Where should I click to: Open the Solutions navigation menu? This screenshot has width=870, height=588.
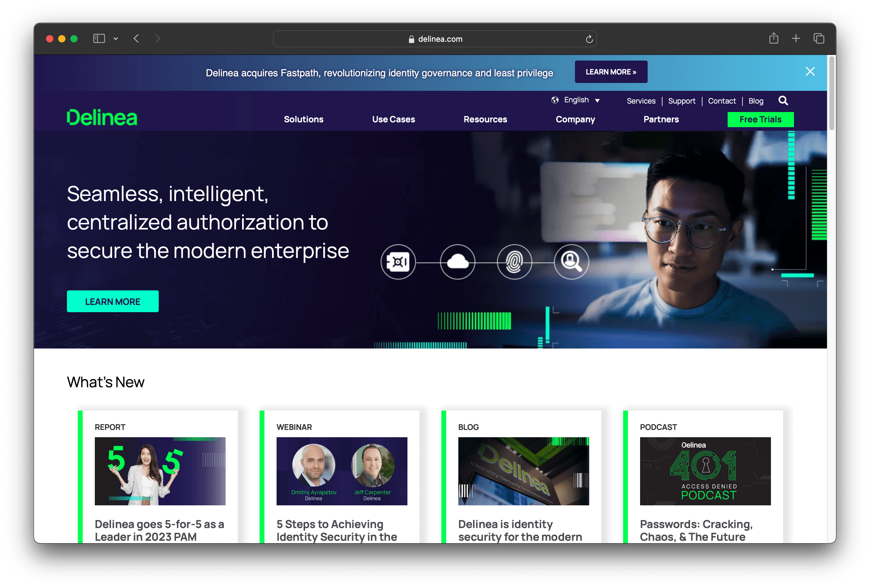[303, 119]
